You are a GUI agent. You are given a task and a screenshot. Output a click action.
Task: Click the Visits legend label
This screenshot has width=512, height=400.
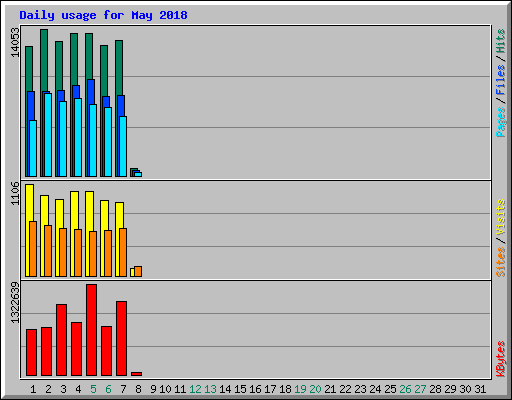[501, 217]
